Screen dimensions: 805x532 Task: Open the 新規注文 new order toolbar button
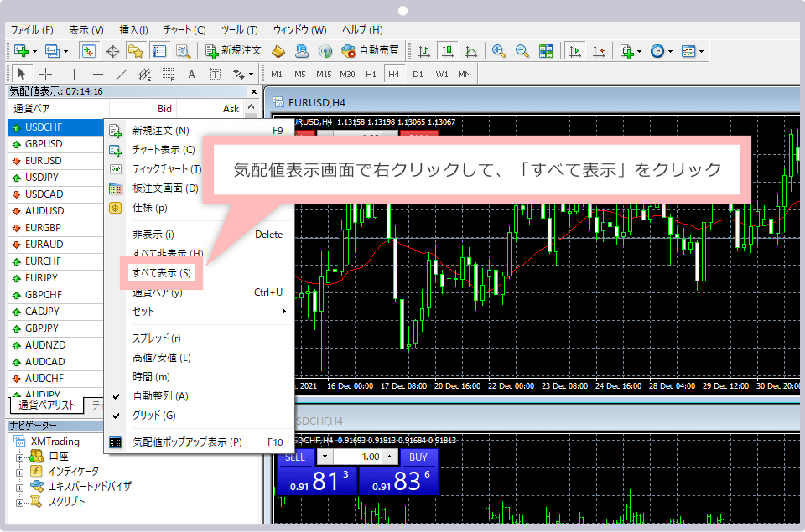click(x=234, y=51)
